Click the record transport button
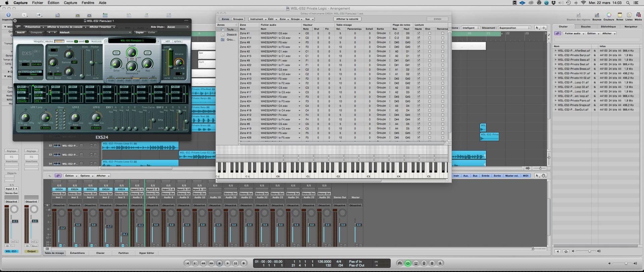The height and width of the screenshot is (272, 644). pos(244,263)
